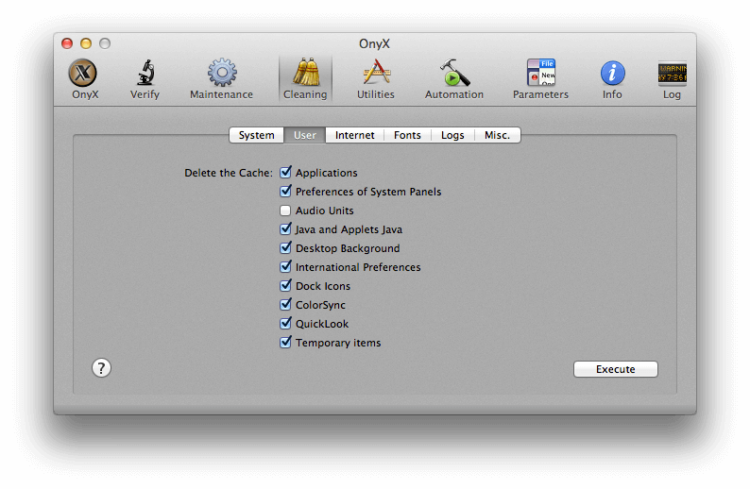The height and width of the screenshot is (489, 750).
Task: Toggle International Preferences checkbox
Action: 286,267
